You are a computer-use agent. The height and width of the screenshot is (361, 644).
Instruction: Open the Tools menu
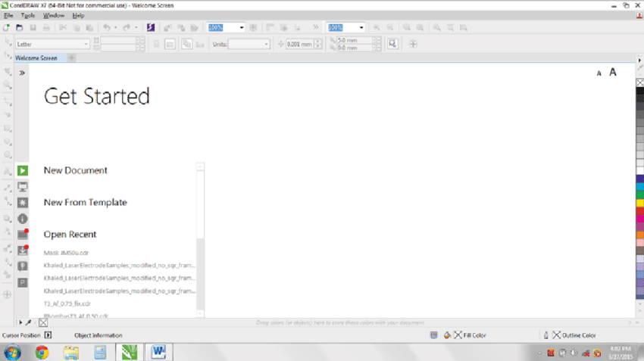(28, 16)
